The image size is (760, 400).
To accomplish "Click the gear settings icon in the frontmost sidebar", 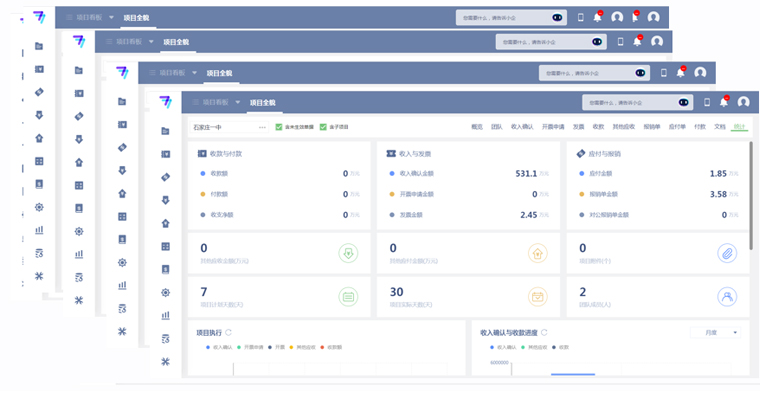I will click(166, 292).
